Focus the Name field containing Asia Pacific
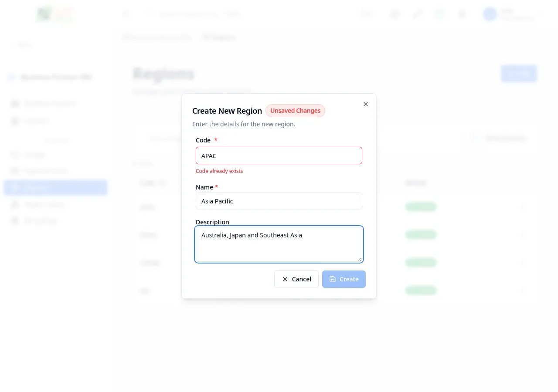This screenshot has height=392, width=558. click(x=279, y=201)
